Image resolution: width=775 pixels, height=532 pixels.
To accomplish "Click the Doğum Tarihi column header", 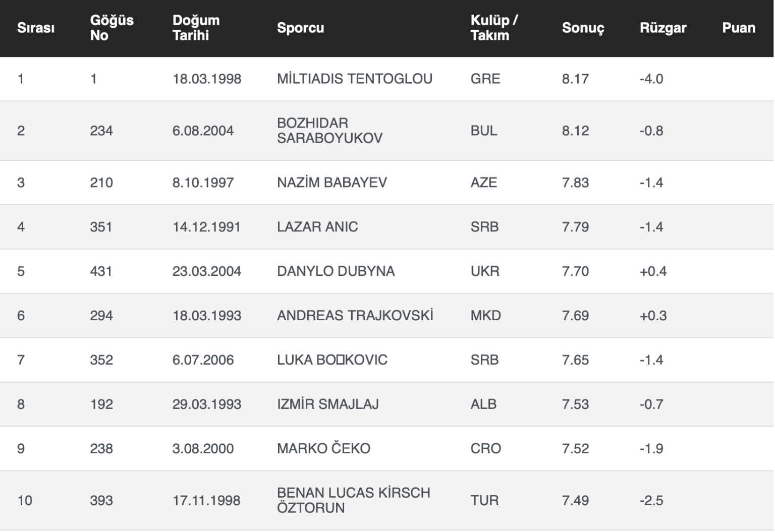I will (196, 28).
